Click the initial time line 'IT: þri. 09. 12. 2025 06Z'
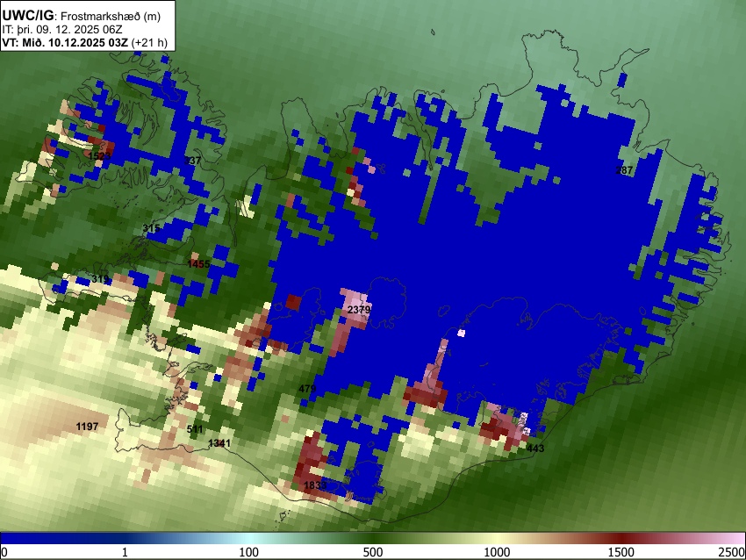This screenshot has height=560, width=746. coord(62,30)
